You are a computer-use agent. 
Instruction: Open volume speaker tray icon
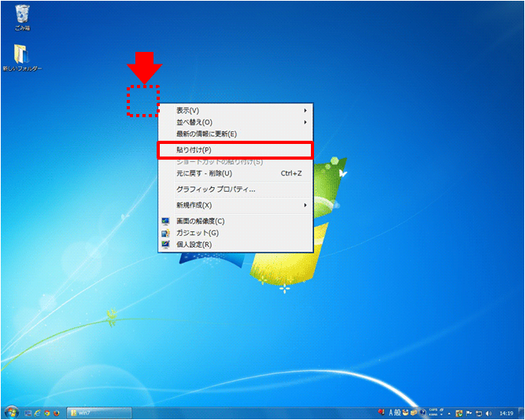(489, 413)
